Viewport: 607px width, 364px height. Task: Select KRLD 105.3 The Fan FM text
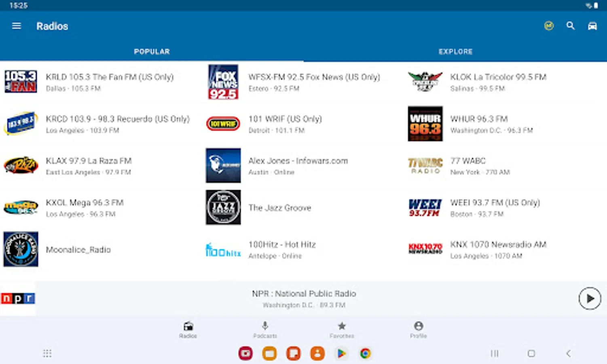[x=110, y=77]
